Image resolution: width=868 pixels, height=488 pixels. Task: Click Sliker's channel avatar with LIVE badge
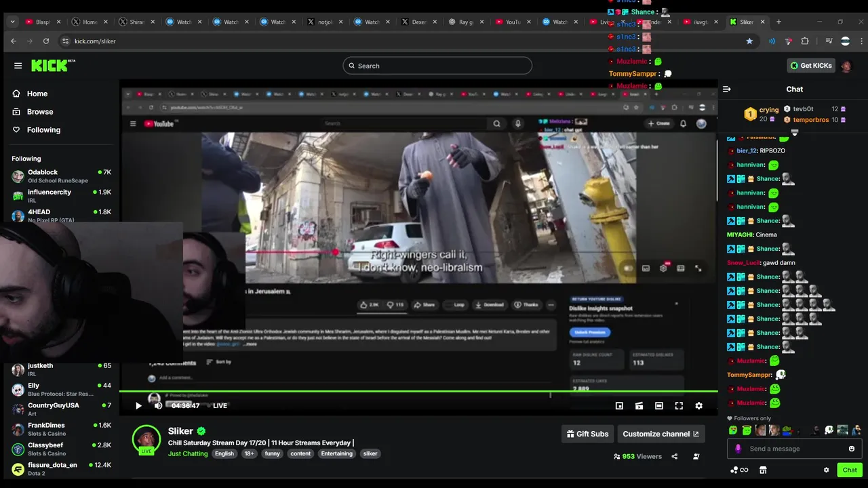click(146, 439)
